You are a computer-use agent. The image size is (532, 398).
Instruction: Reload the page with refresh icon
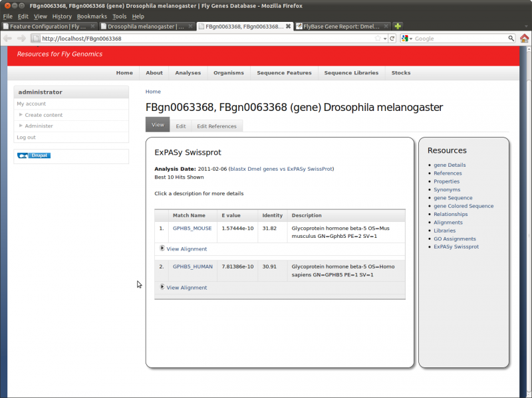392,39
